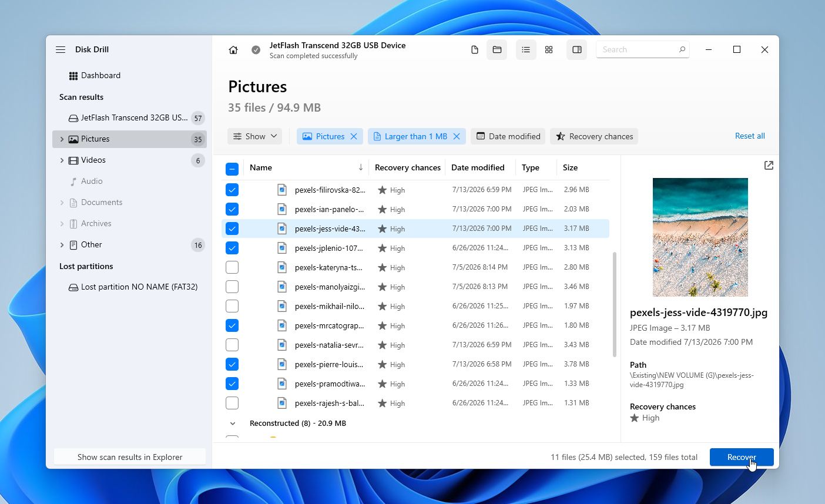This screenshot has height=504, width=825.
Task: Click the magnifier icon in Search box
Action: click(682, 49)
